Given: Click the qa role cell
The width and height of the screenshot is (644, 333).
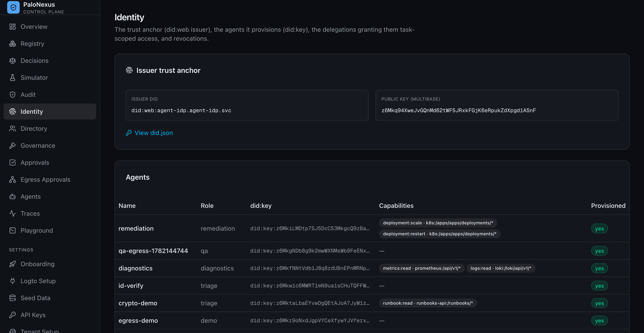Looking at the screenshot, I should pyautogui.click(x=204, y=251).
